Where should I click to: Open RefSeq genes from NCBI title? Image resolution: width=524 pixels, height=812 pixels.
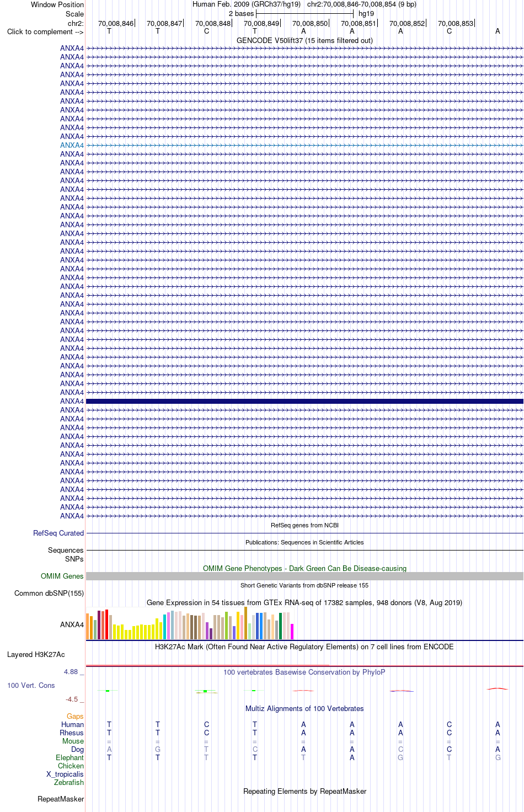click(x=304, y=525)
